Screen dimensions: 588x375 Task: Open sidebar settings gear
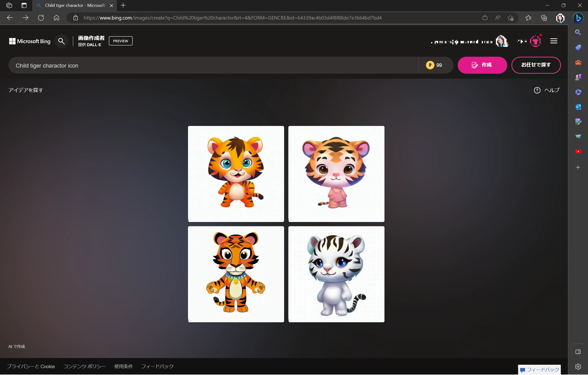click(578, 367)
